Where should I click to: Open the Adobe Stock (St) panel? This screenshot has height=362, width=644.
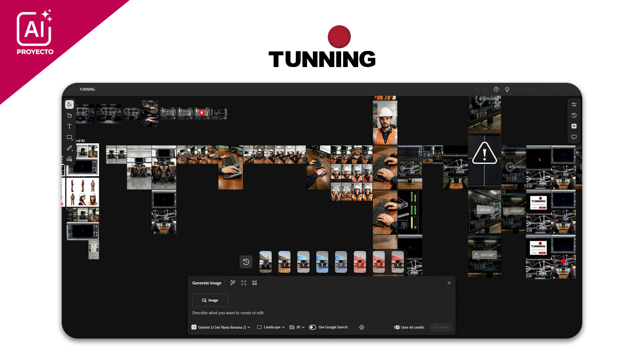pyautogui.click(x=574, y=126)
